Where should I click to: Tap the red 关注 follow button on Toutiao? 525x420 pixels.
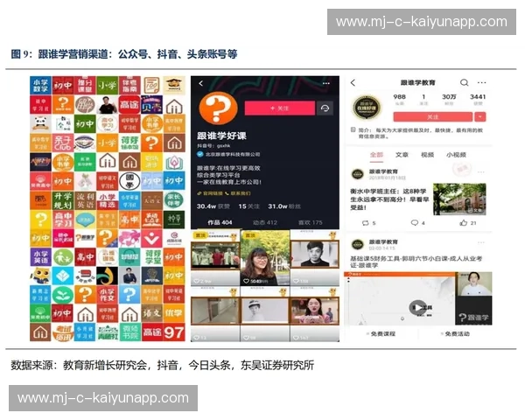coord(432,117)
